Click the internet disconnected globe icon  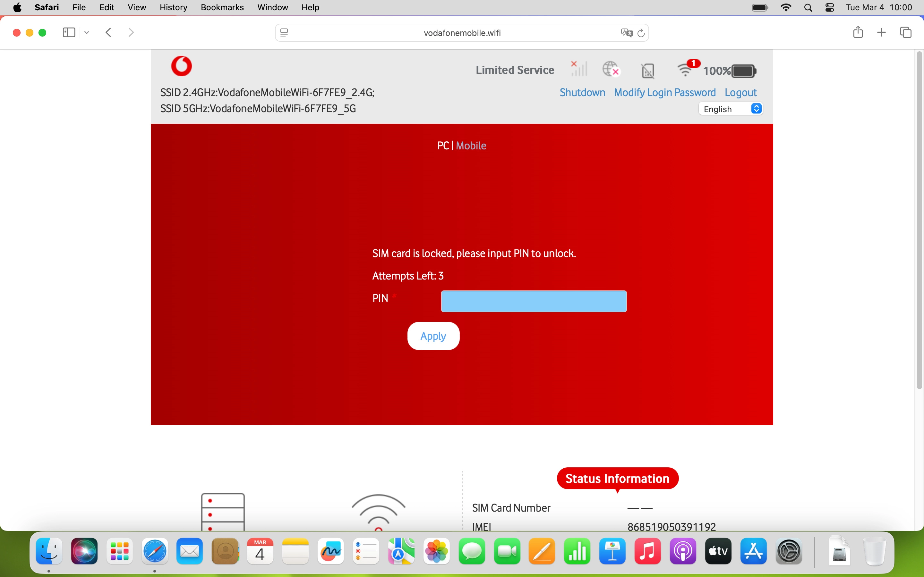[611, 70]
